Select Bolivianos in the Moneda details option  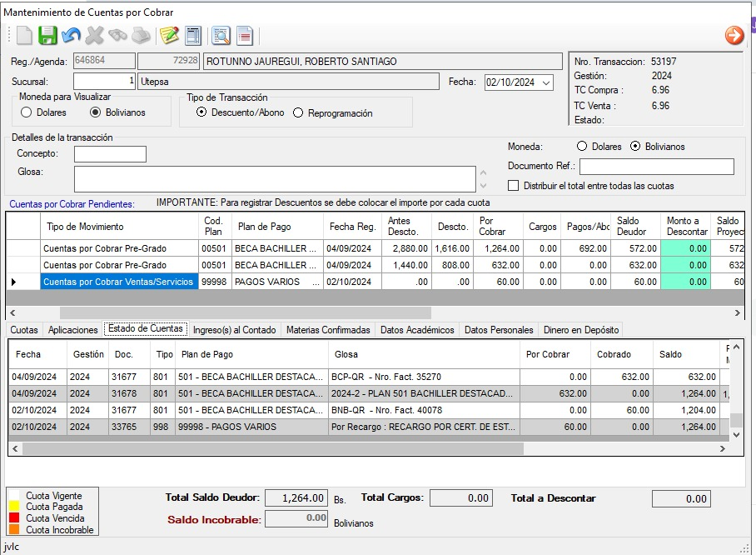(x=635, y=146)
